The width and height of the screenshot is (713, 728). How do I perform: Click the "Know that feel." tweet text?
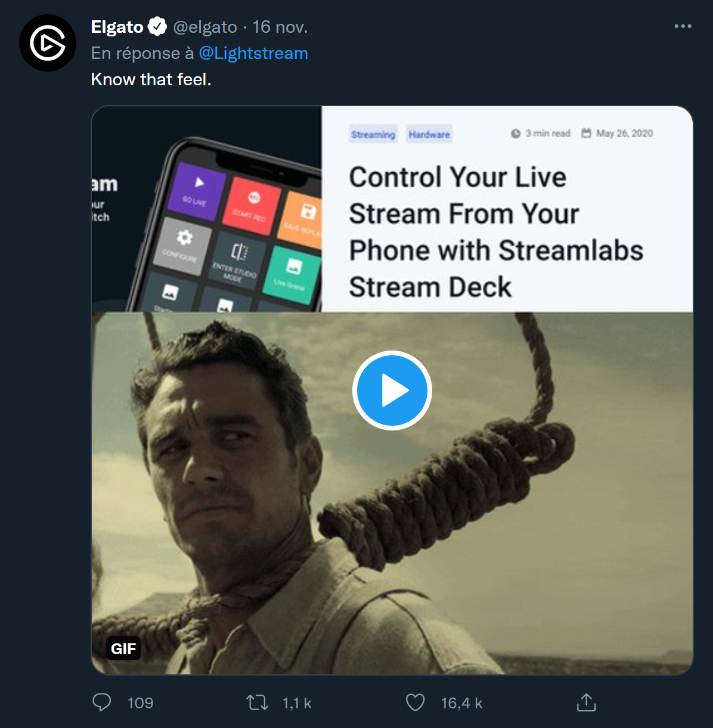[151, 79]
